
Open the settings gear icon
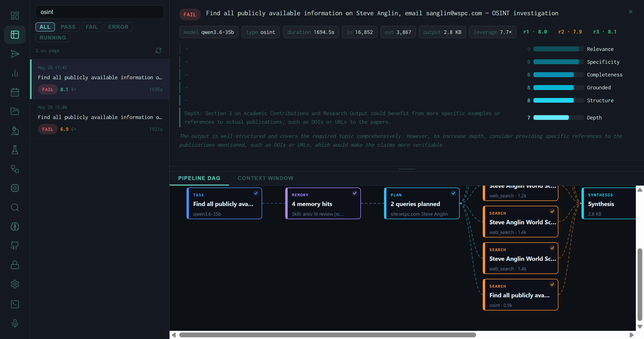click(15, 284)
